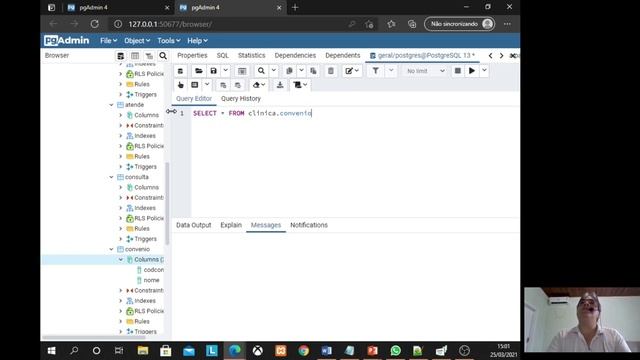Open execute options dropdown arrow
Image resolution: width=640 pixels, height=360 pixels.
484,71
